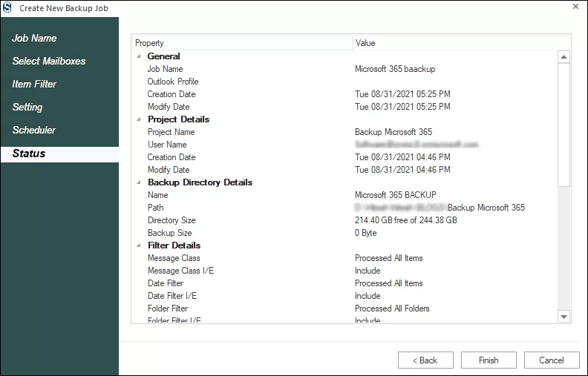Click 'Microsoft 365 baackup' value
This screenshot has width=588, height=376.
pyautogui.click(x=395, y=69)
